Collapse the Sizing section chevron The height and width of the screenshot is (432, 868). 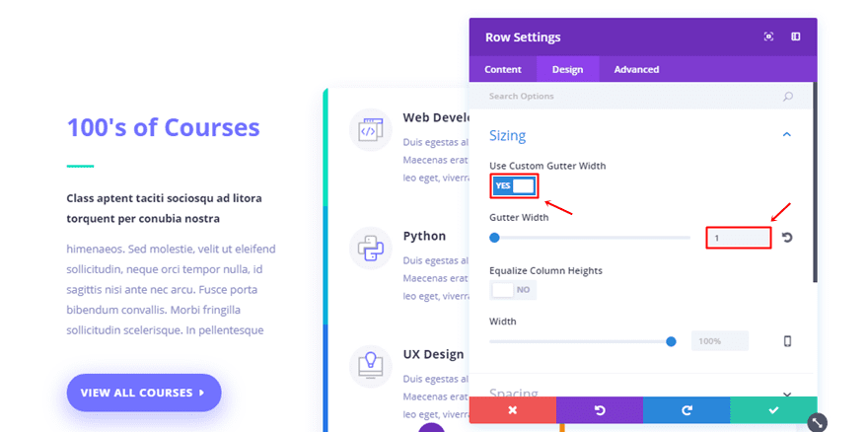click(786, 135)
